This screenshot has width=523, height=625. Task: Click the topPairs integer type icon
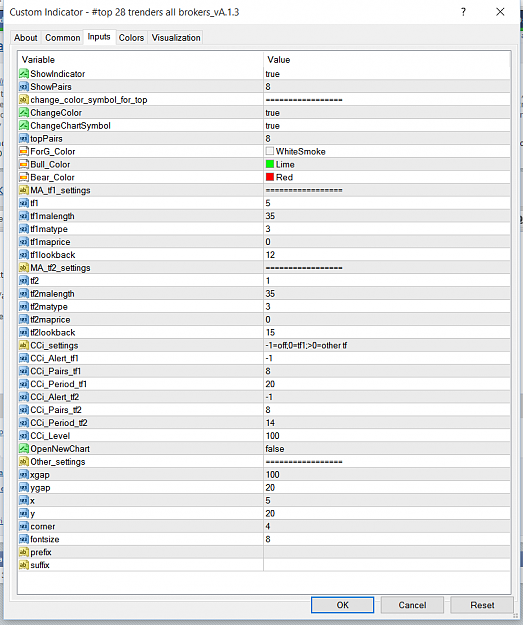(24, 138)
